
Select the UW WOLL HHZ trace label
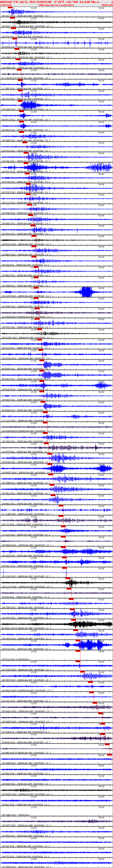27,26
